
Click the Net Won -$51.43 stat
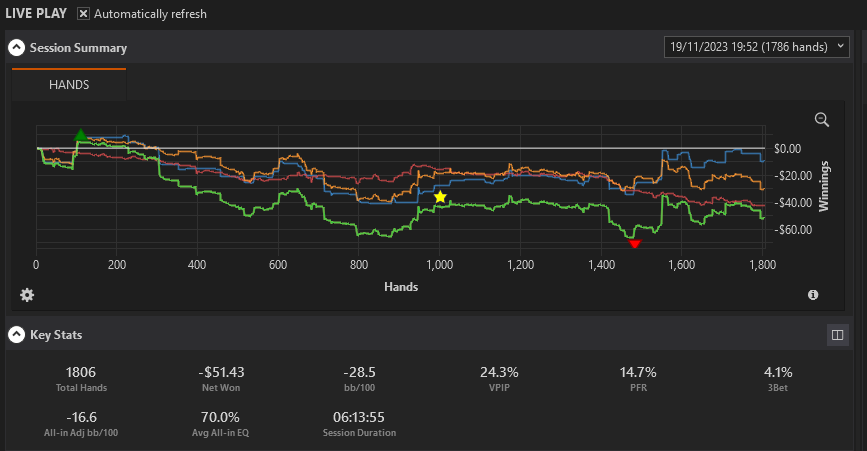coord(221,379)
